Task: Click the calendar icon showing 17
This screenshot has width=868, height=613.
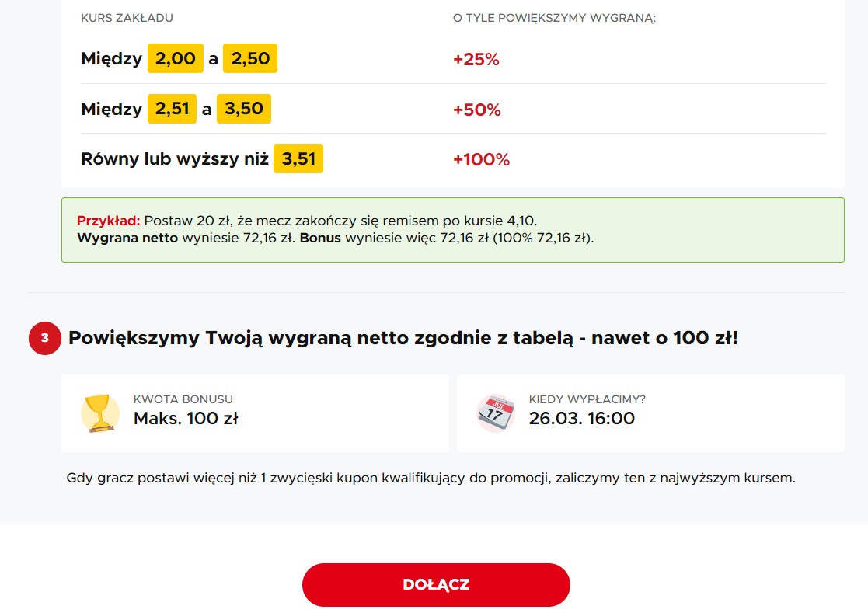Action: 496,413
